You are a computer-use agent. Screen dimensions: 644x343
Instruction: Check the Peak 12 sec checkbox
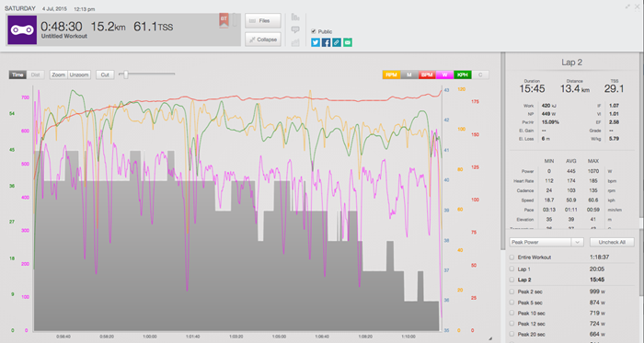(x=512, y=324)
